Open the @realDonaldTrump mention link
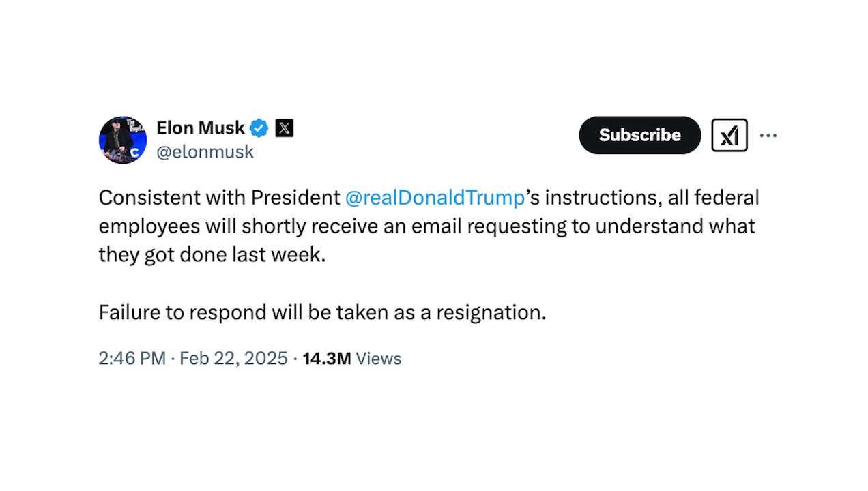The width and height of the screenshot is (868, 491). (435, 198)
